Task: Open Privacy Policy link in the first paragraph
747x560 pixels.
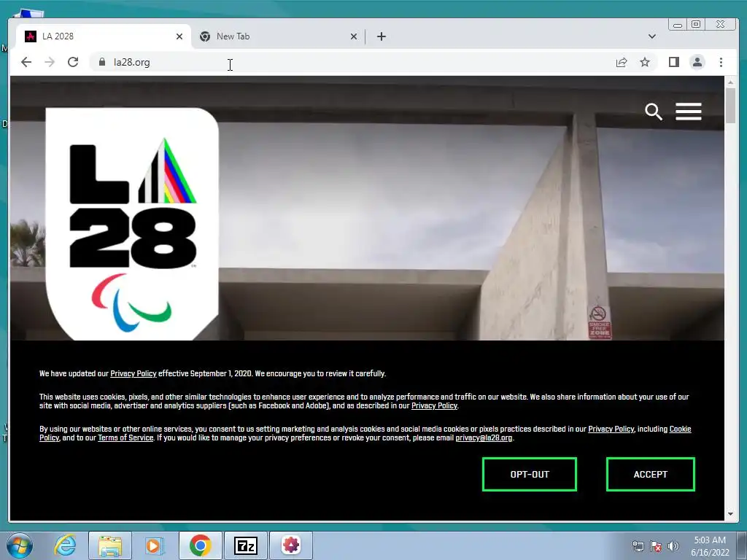Action: click(x=133, y=373)
